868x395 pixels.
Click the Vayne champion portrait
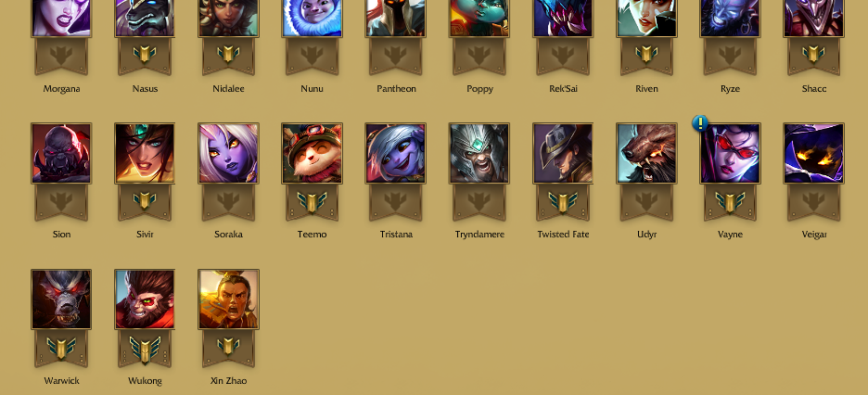coord(730,153)
